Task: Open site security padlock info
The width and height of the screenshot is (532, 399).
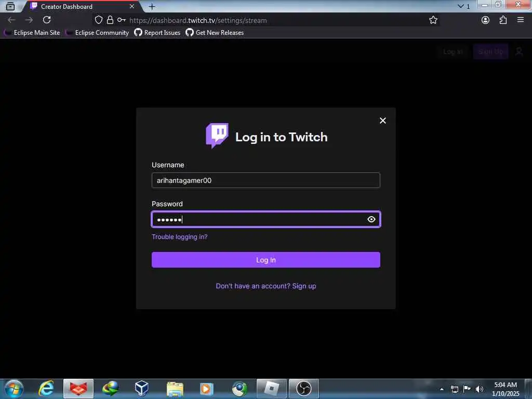Action: pyautogui.click(x=110, y=20)
